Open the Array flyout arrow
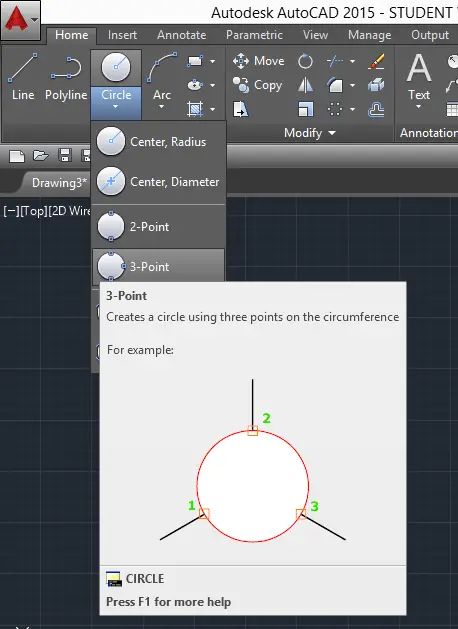This screenshot has height=629, width=458. coord(352,109)
